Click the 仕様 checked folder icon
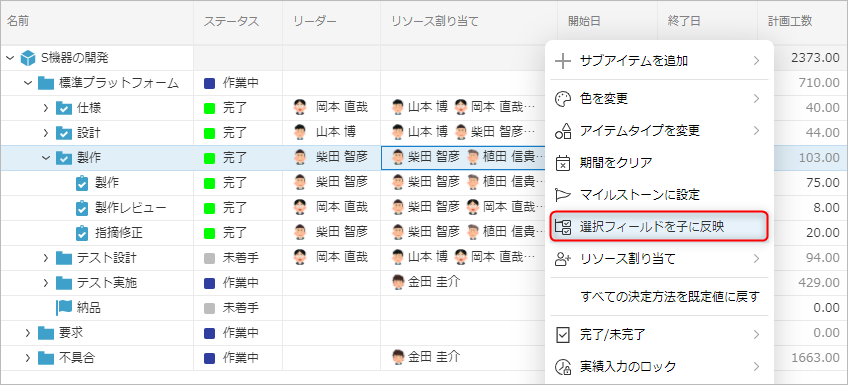Screen dimensions: 848x385 [x=64, y=108]
